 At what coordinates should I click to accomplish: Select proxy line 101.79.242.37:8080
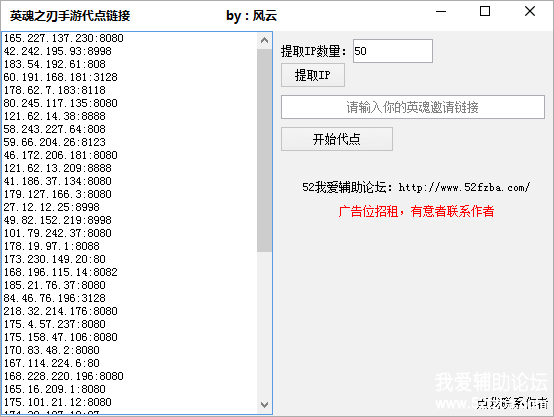coord(58,233)
